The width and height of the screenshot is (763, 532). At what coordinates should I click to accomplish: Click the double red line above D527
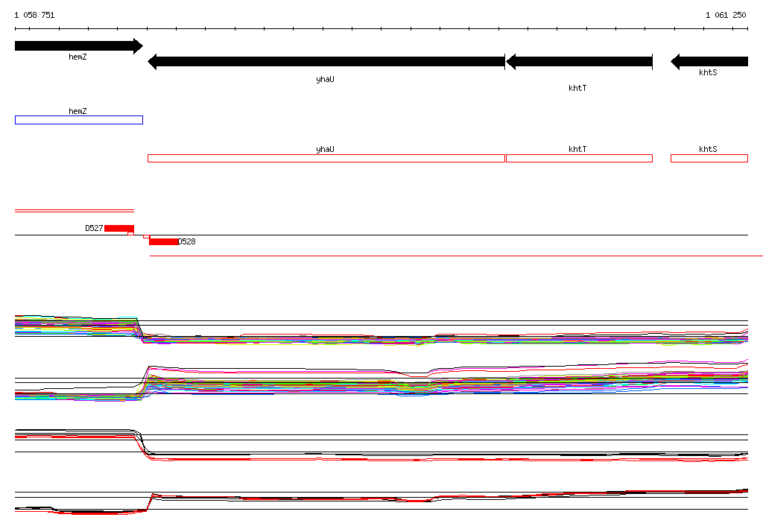[75, 211]
